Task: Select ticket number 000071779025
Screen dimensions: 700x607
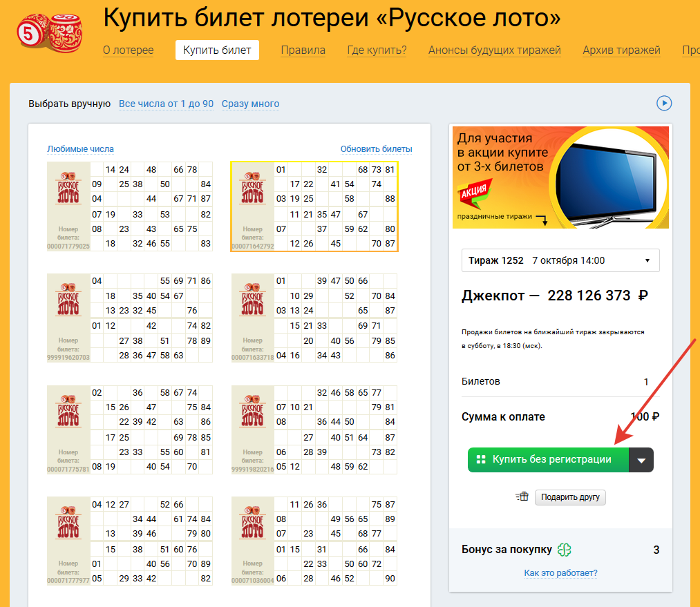Action: point(129,206)
